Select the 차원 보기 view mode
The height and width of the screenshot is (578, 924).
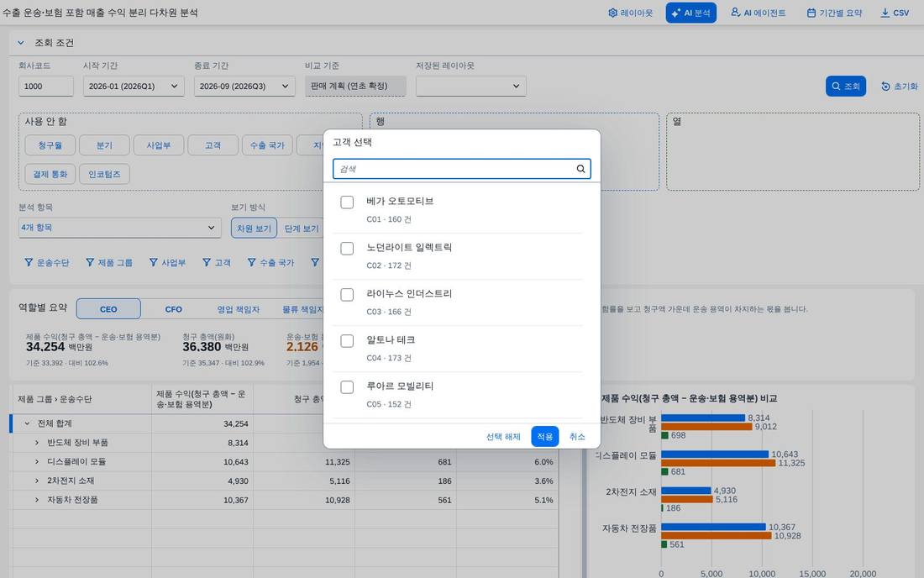(x=254, y=228)
